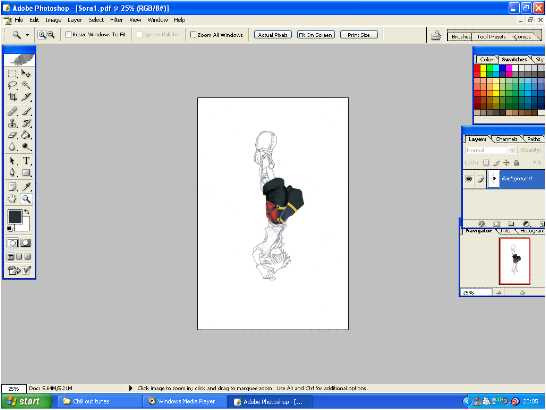Select the Hand tool
546x410 pixels.
coord(13,199)
